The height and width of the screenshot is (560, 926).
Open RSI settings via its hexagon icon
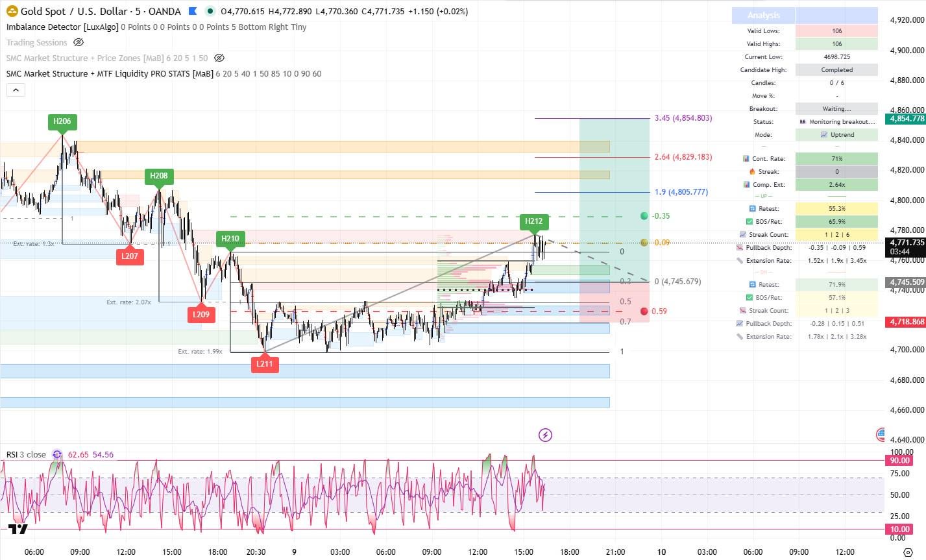click(57, 454)
